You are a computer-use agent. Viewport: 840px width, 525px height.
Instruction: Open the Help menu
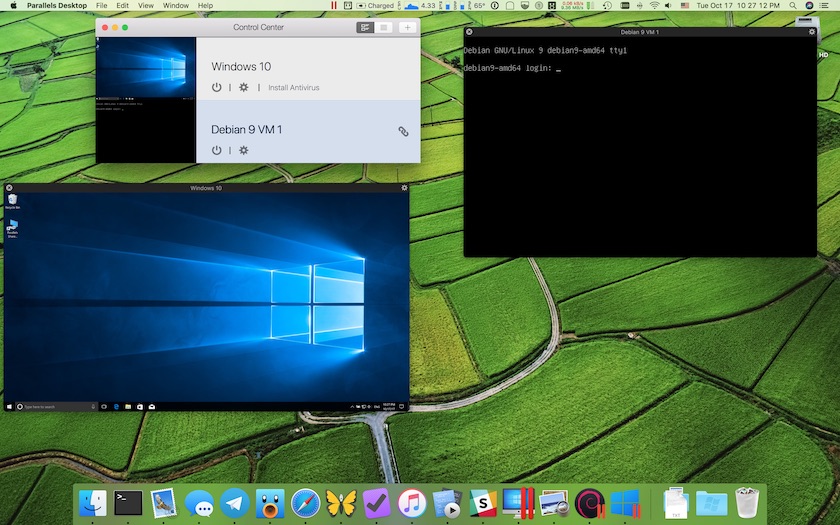point(205,5)
